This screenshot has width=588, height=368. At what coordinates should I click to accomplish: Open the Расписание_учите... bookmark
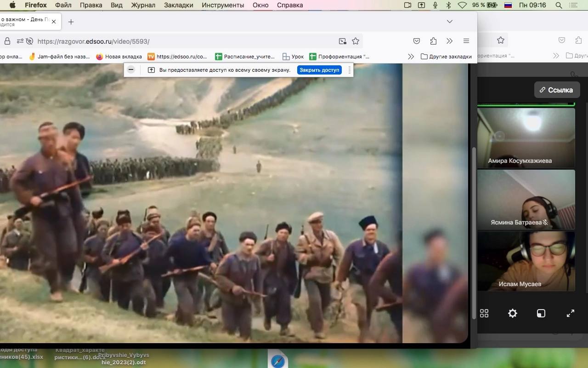pos(245,57)
